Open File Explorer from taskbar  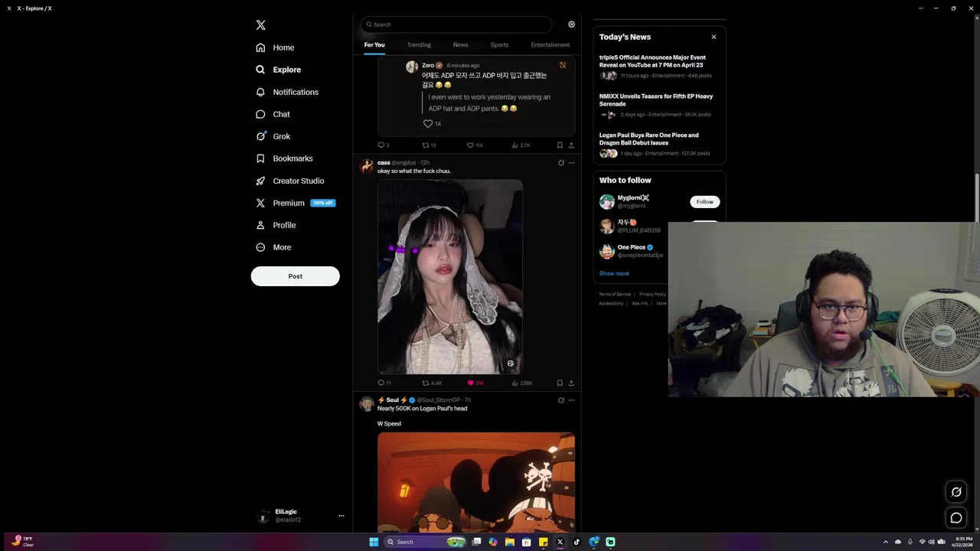[x=509, y=542]
